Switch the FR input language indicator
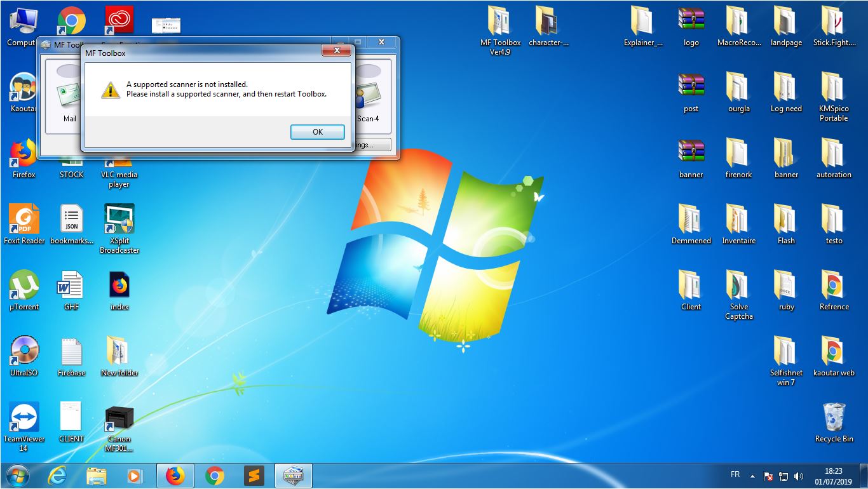This screenshot has width=868, height=489. pyautogui.click(x=735, y=474)
